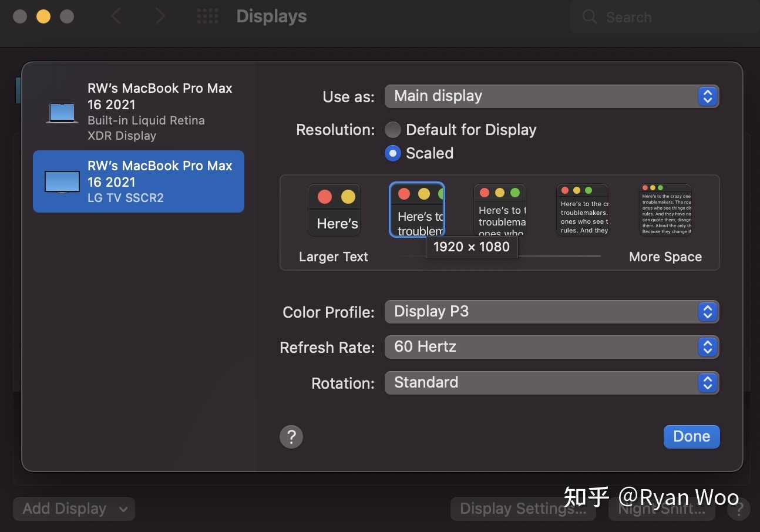Click the MacBook laptop icon in sidebar
The image size is (760, 532).
(62, 112)
